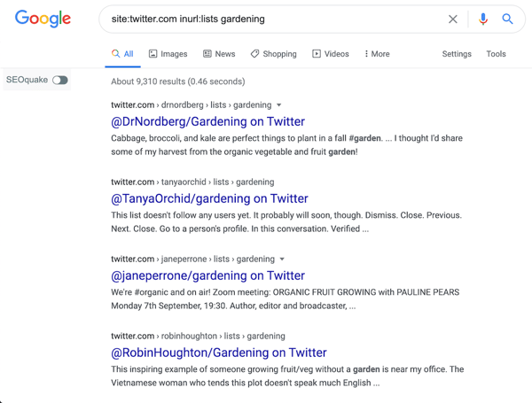The width and height of the screenshot is (532, 403).
Task: Click the 'Cabbage, broccoli, and kale' snippet text
Action: pos(286,145)
